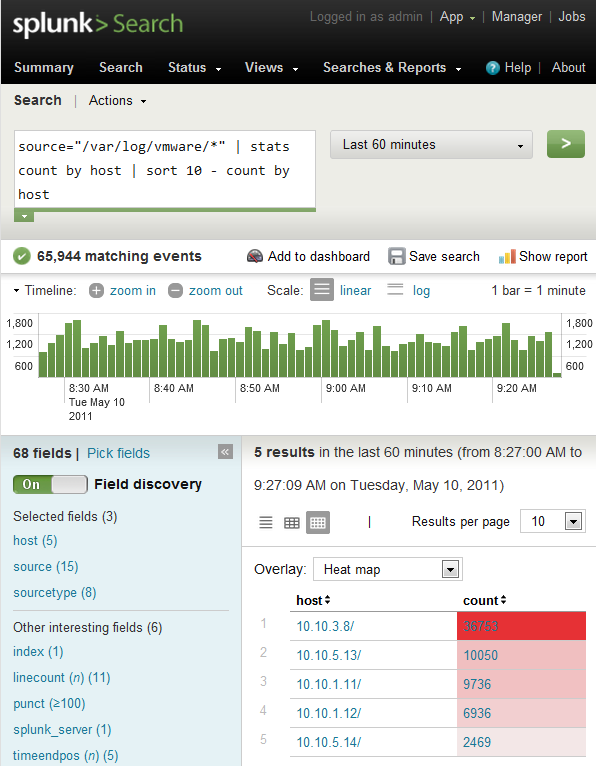Click the linecount (n) (11) field
596x766 pixels.
click(x=62, y=678)
